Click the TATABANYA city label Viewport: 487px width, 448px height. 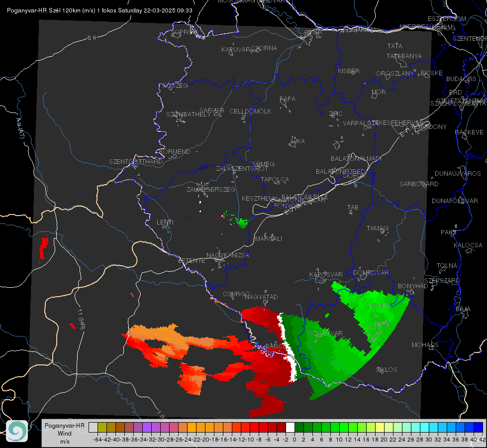404,56
